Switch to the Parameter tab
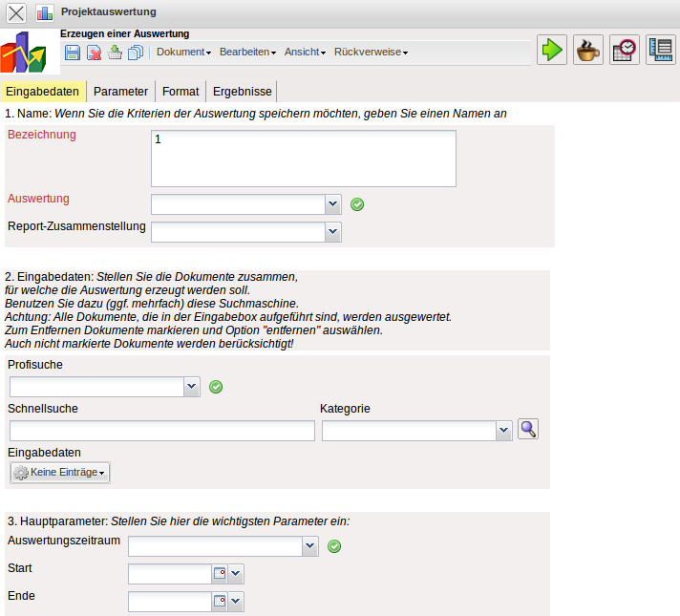Image resolution: width=680 pixels, height=616 pixels. (120, 92)
